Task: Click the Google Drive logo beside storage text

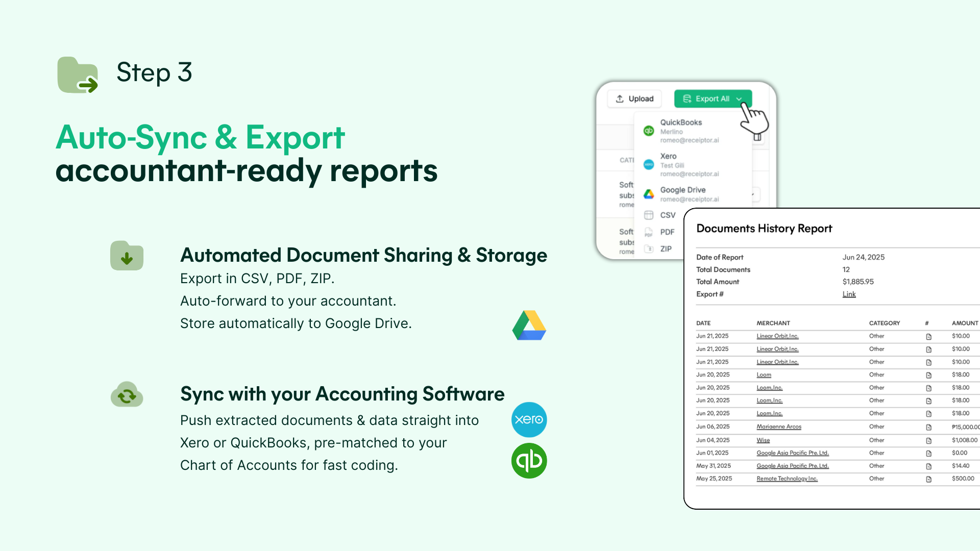Action: 529,325
